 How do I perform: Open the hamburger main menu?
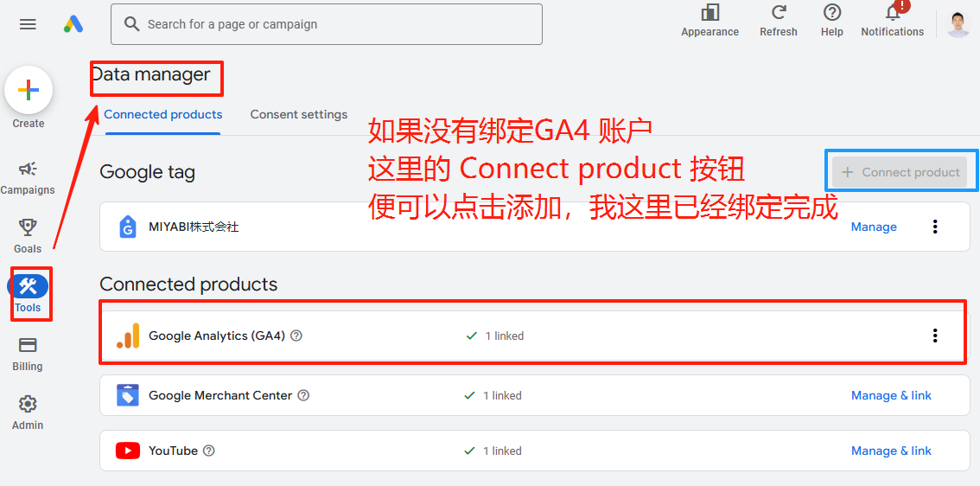coord(28,24)
